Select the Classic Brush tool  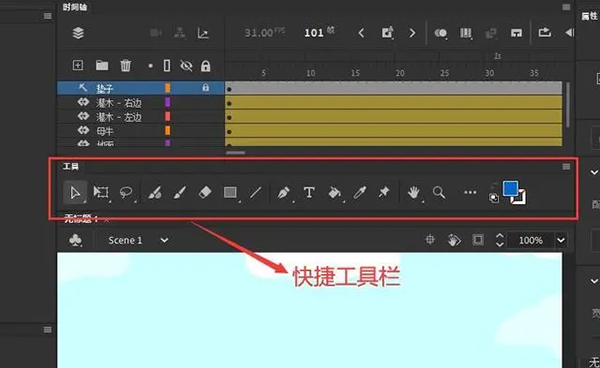click(x=179, y=192)
